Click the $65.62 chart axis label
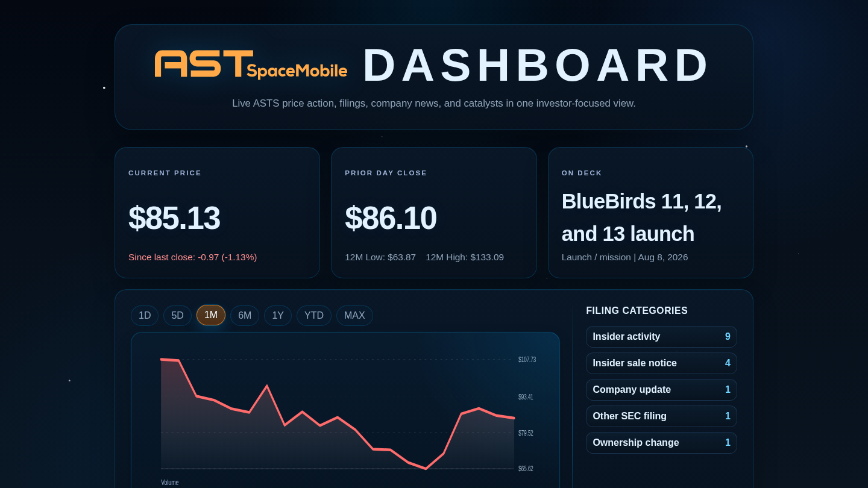The height and width of the screenshot is (488, 868). pos(526,469)
